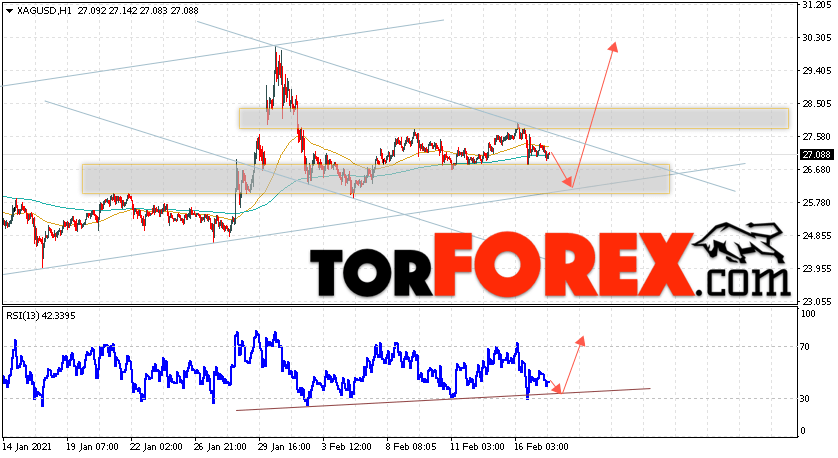The width and height of the screenshot is (838, 458).
Task: Select the price scale value 29.405
Action: click(816, 71)
